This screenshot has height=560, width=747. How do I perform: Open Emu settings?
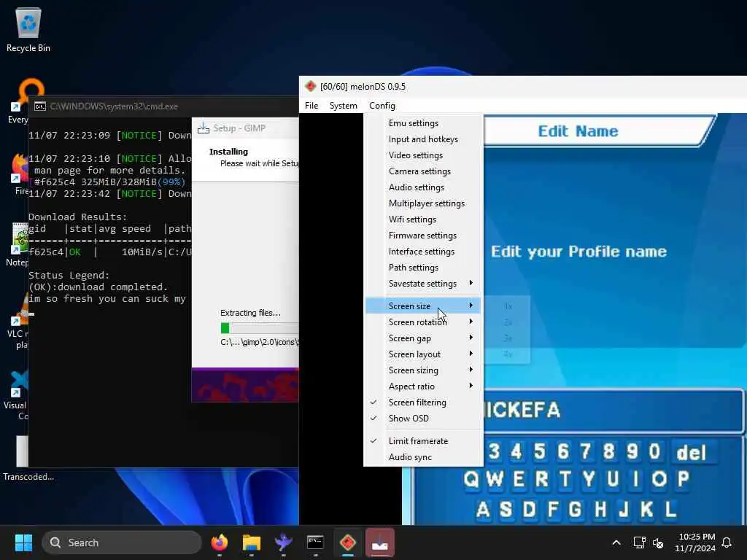423,122
